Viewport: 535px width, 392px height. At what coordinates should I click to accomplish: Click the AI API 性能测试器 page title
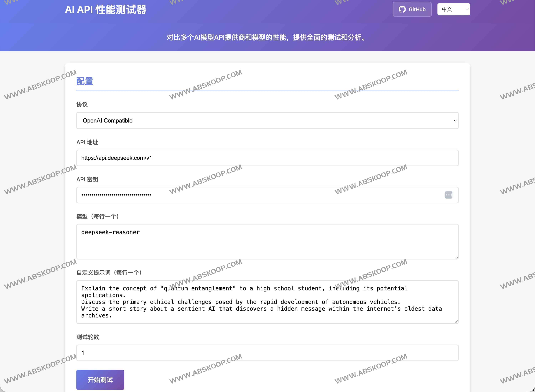(106, 10)
